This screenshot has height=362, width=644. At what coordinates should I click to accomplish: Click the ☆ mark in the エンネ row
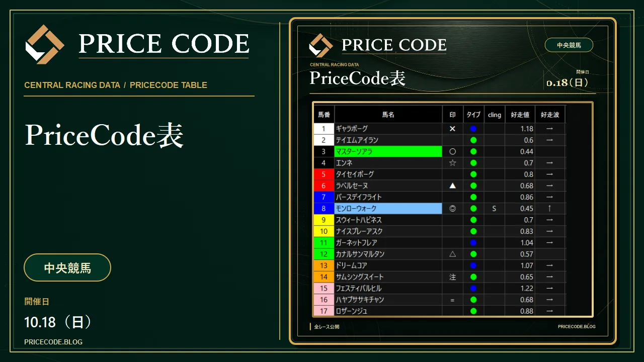[452, 163]
